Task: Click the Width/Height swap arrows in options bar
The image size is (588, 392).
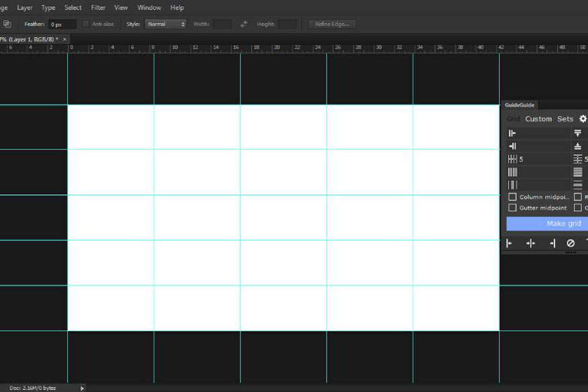Action: tap(243, 24)
